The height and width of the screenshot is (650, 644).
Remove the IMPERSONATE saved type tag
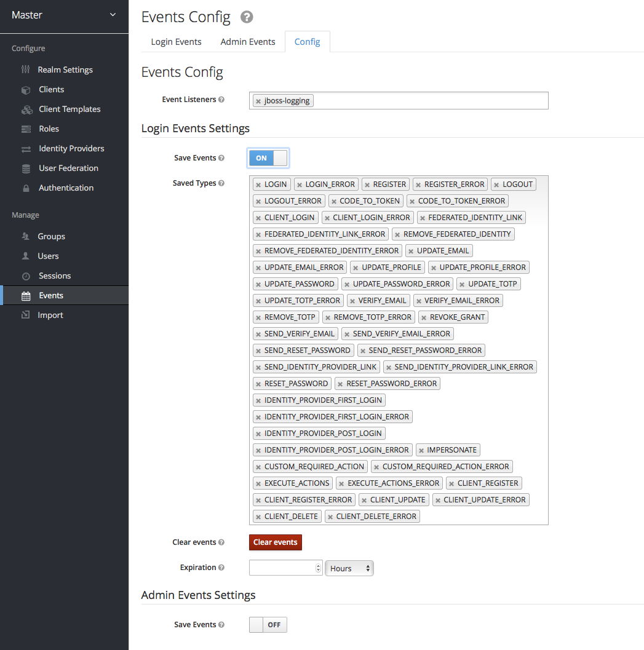click(421, 450)
